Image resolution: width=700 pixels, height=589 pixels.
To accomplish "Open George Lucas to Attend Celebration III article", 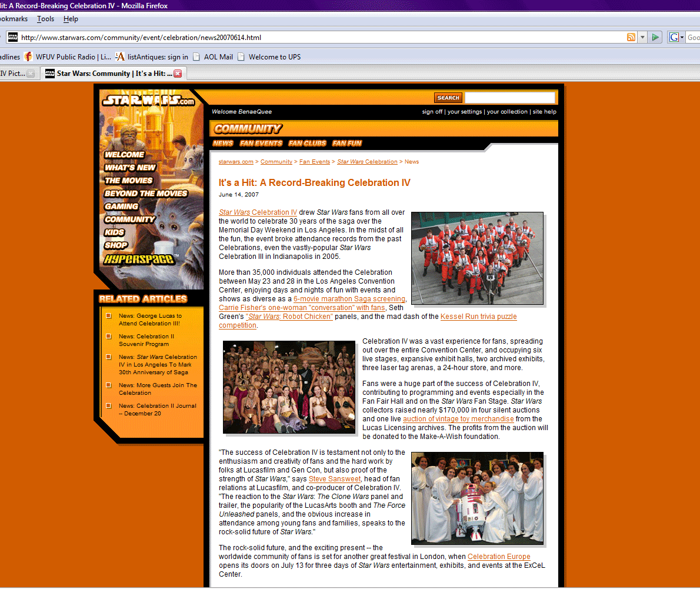I will point(150,320).
